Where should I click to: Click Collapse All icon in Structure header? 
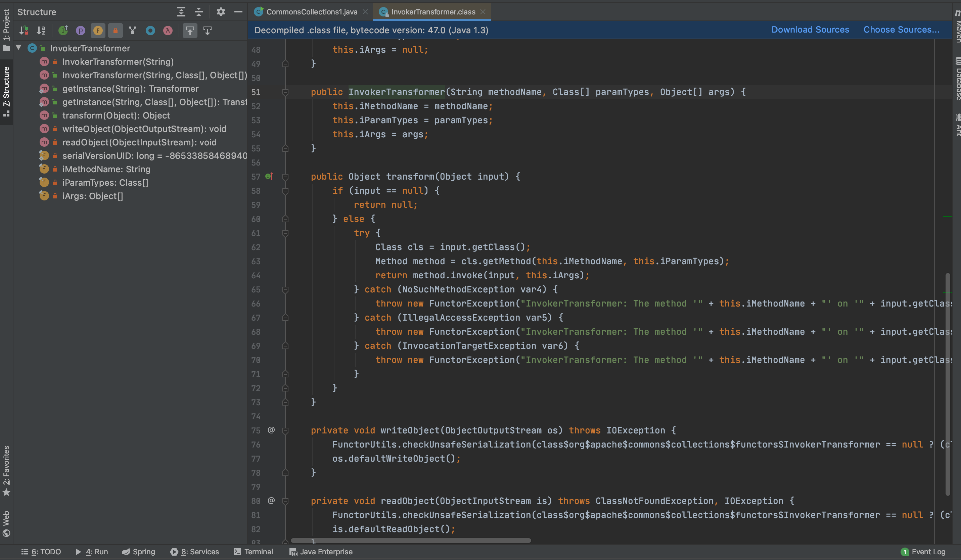click(x=199, y=12)
